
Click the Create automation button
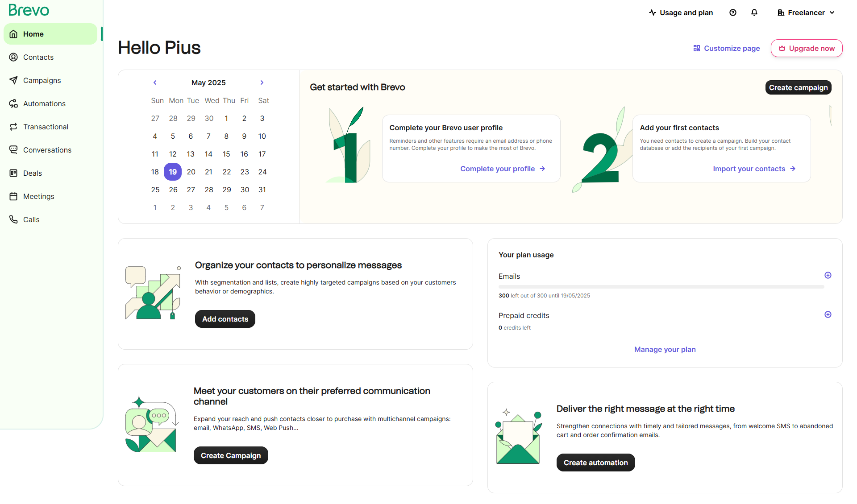595,463
